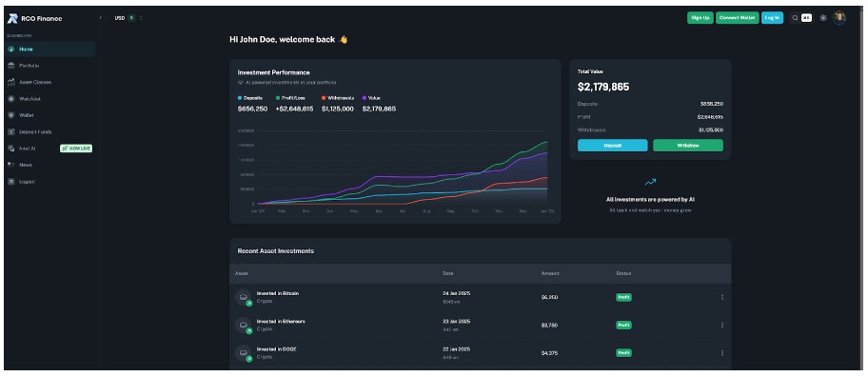Collapse the sidebar with the chevron arrow
The width and height of the screenshot is (868, 377).
(x=101, y=18)
